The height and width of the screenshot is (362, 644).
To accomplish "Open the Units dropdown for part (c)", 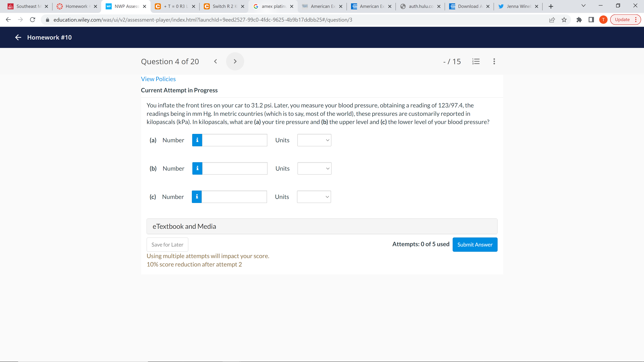I will 314,197.
